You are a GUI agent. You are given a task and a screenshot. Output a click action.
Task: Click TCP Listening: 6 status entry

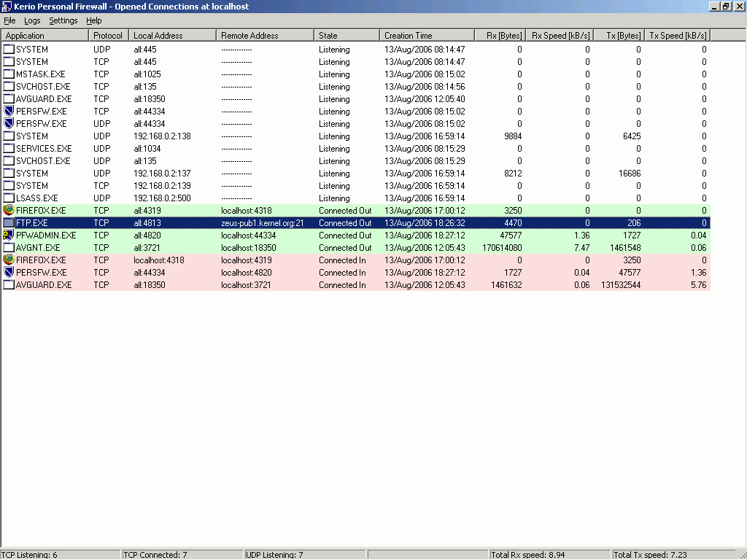tap(61, 555)
